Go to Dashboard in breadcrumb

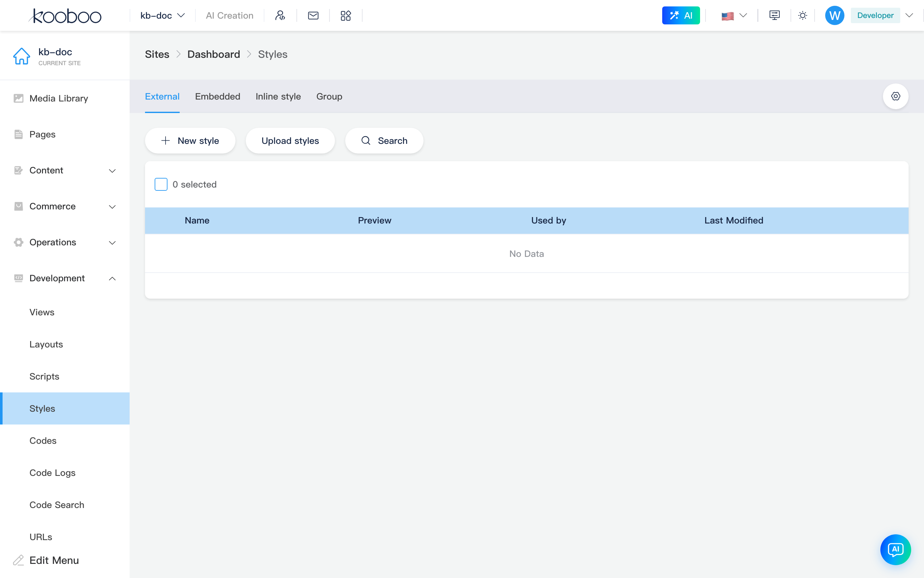pos(213,54)
